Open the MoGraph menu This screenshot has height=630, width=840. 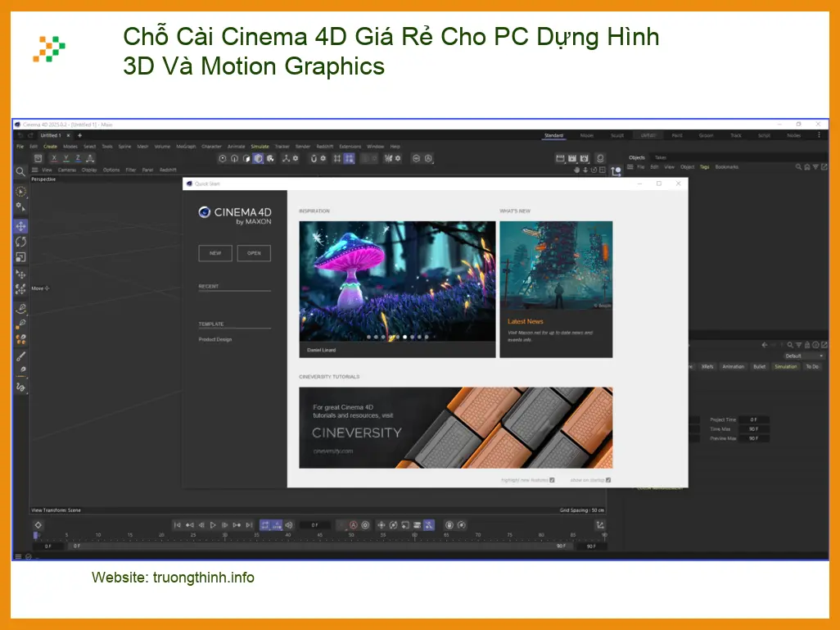(186, 147)
